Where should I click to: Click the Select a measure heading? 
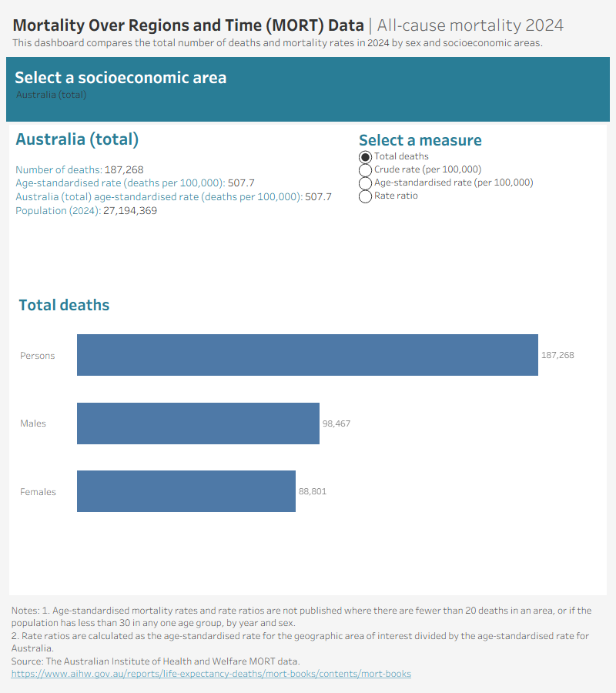pos(420,140)
